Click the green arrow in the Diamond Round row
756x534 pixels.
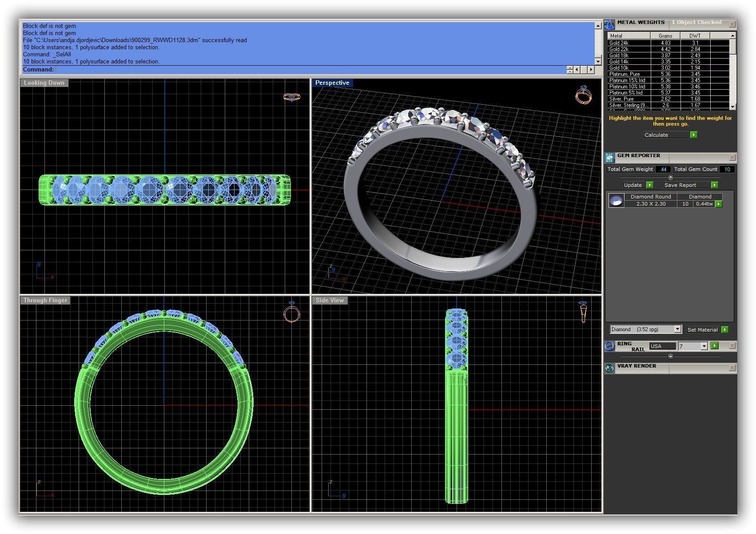[719, 204]
